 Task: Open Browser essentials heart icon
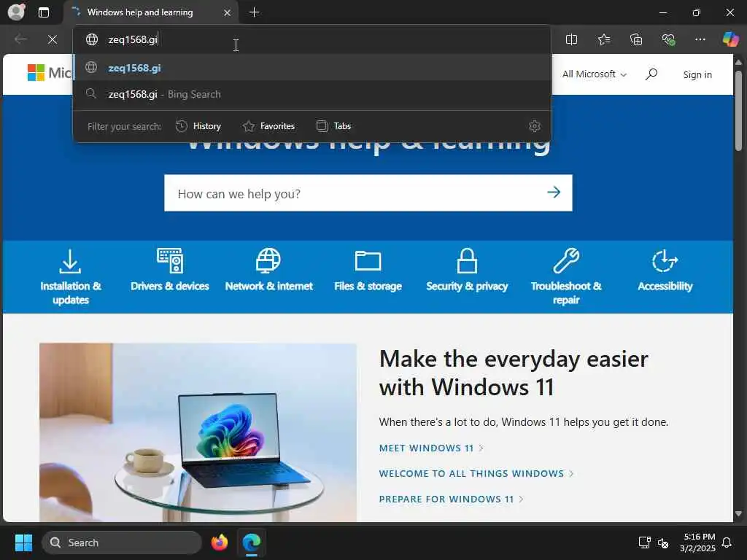coord(668,39)
